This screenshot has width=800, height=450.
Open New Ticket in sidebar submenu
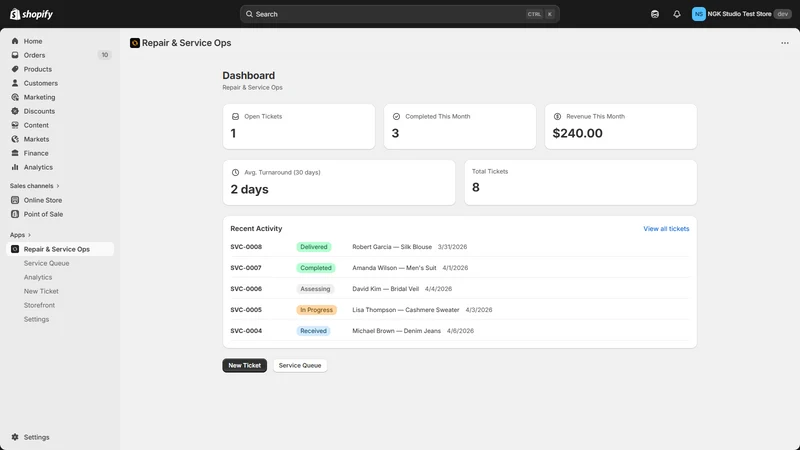(x=41, y=291)
